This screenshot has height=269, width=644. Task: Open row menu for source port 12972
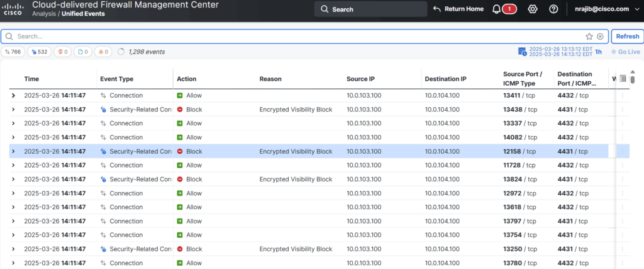[622, 193]
